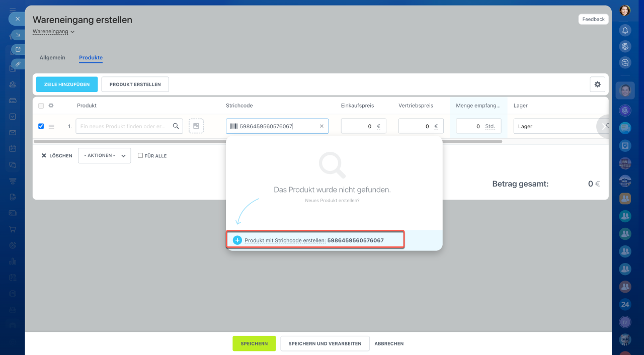
Task: Click the column settings gear in table header
Action: pyautogui.click(x=51, y=106)
